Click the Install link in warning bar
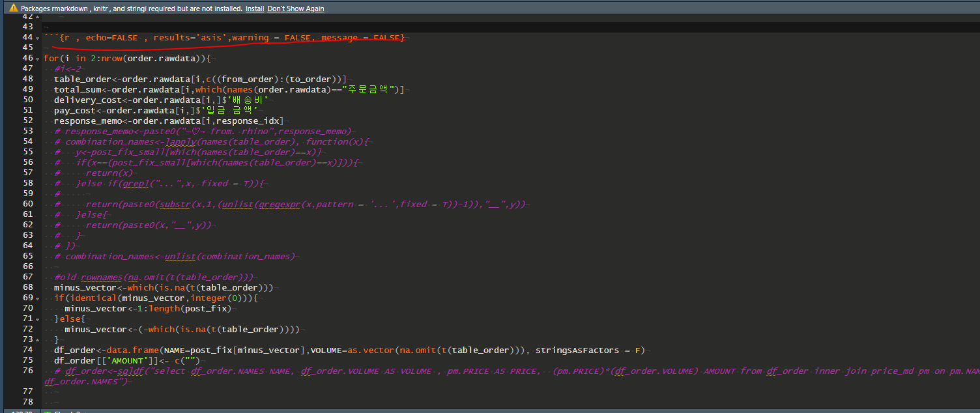980x413 pixels. [255, 8]
